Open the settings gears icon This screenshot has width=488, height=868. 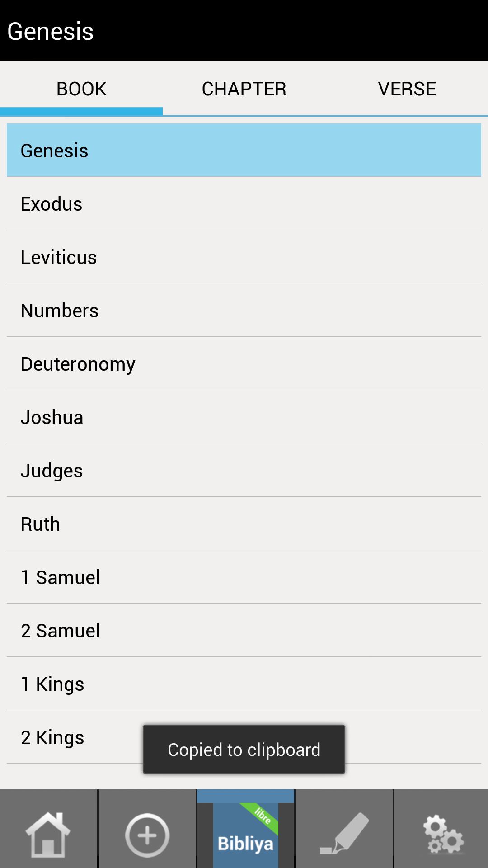[442, 835]
